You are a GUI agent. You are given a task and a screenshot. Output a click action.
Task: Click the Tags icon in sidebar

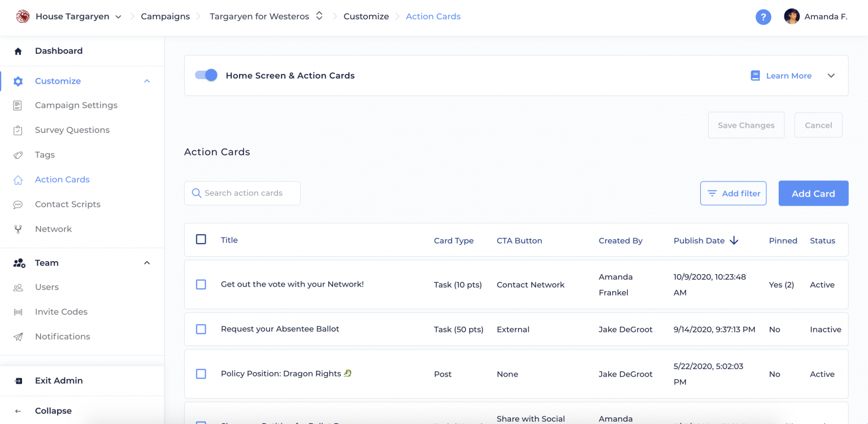tap(18, 155)
